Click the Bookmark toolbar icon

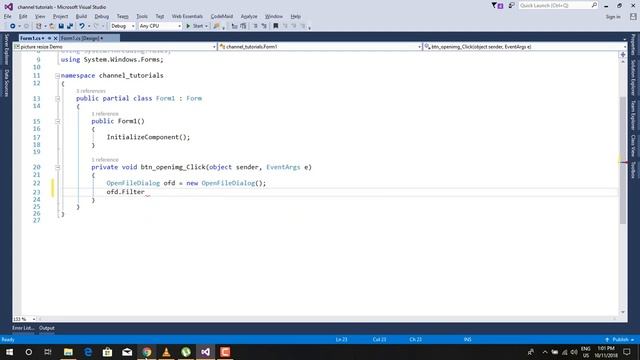tap(276, 26)
